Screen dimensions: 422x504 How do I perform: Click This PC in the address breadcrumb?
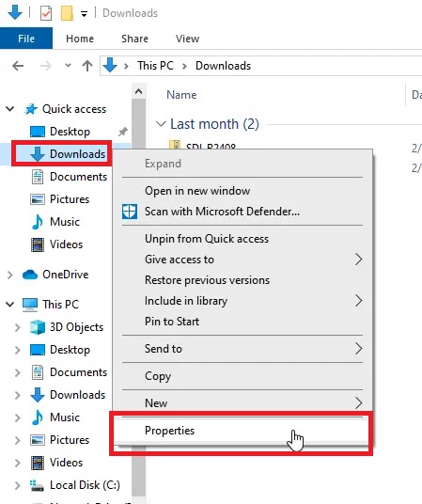pyautogui.click(x=155, y=66)
